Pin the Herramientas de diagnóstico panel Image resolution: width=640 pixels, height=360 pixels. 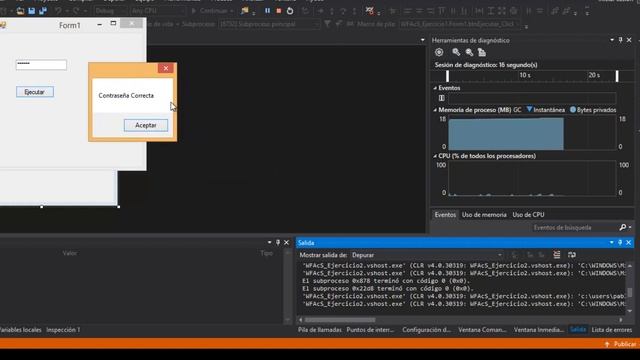(x=620, y=40)
